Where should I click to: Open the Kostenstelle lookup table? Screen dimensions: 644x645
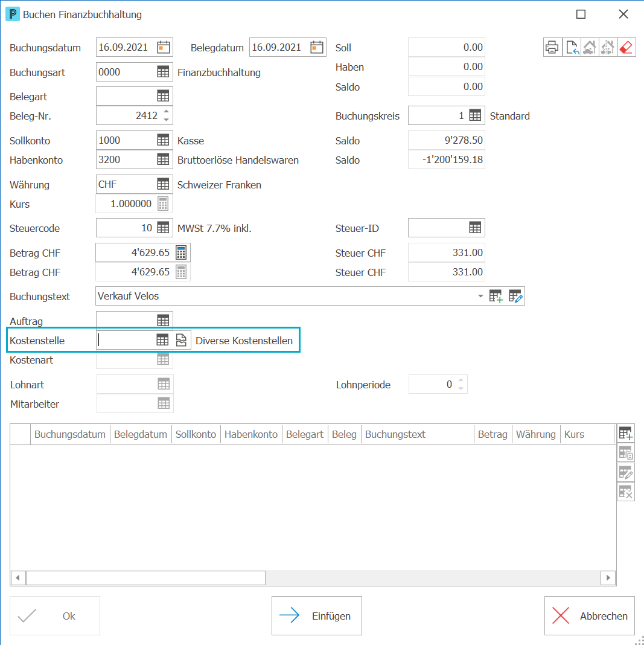click(x=162, y=340)
